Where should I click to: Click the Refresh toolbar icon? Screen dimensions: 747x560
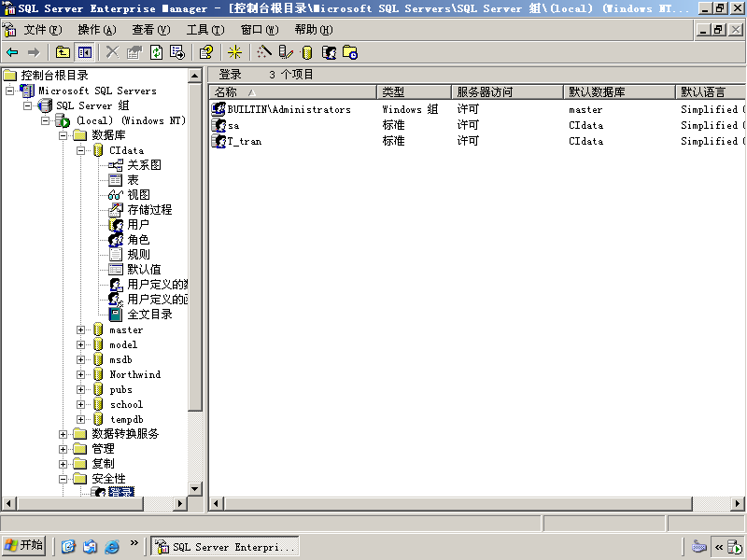tap(156, 52)
